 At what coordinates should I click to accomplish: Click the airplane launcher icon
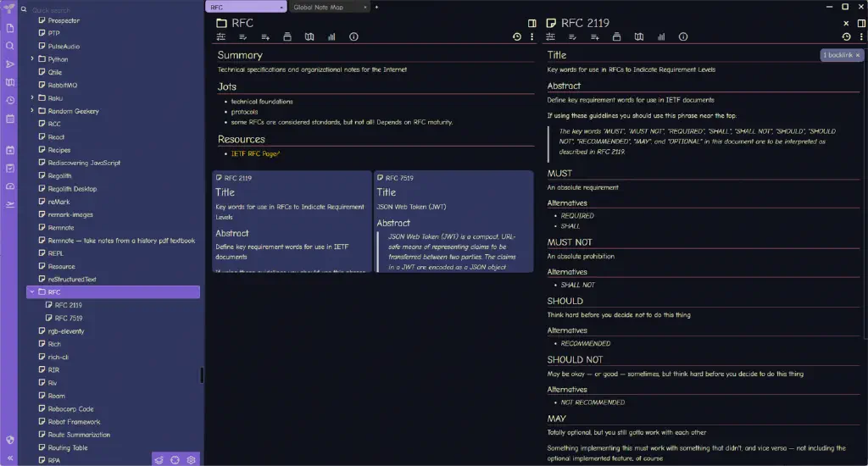tap(9, 205)
